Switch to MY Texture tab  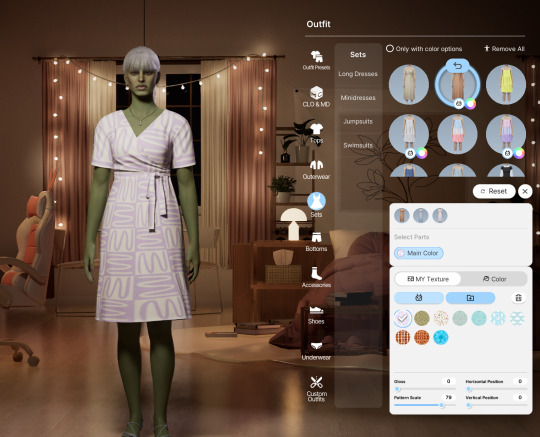click(428, 279)
